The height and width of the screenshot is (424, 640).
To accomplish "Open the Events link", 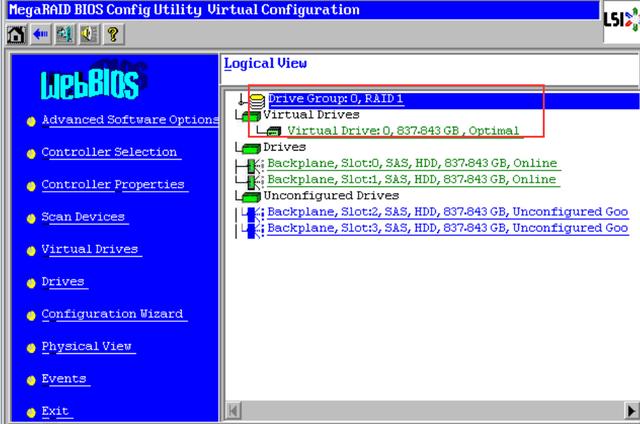I will tap(64, 379).
